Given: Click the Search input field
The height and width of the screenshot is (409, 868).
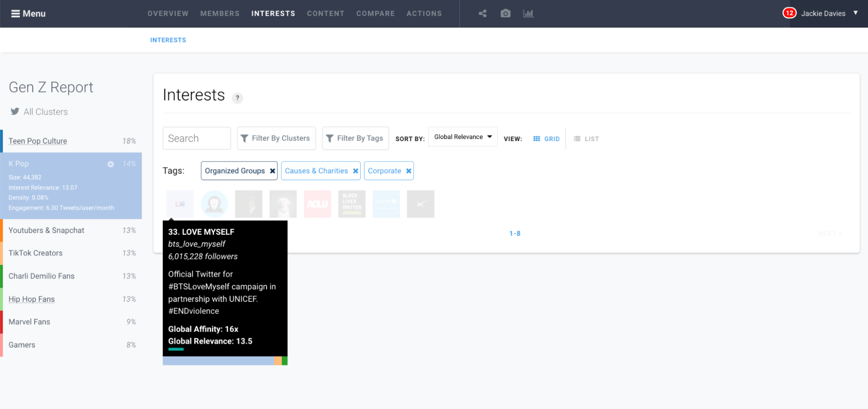Looking at the screenshot, I should (197, 138).
